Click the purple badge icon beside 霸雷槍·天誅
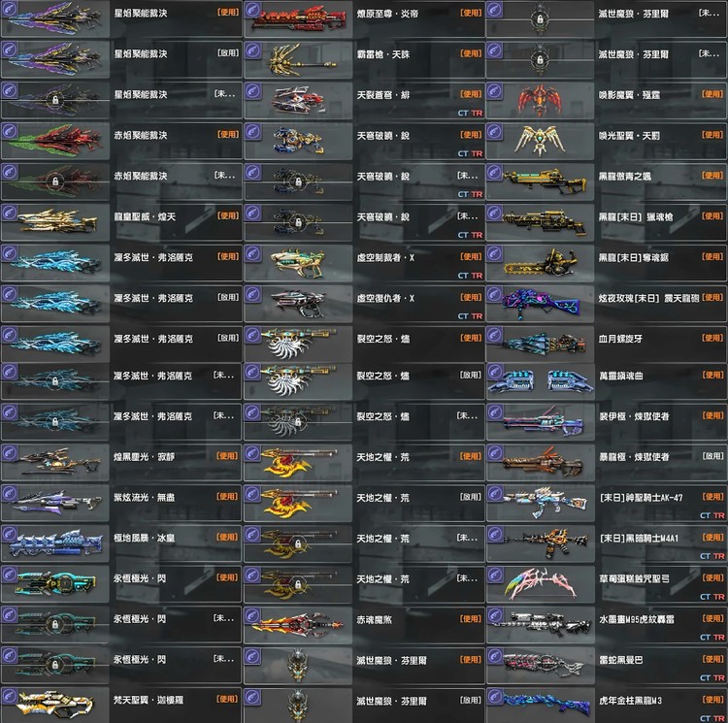728x723 pixels. coord(252,50)
